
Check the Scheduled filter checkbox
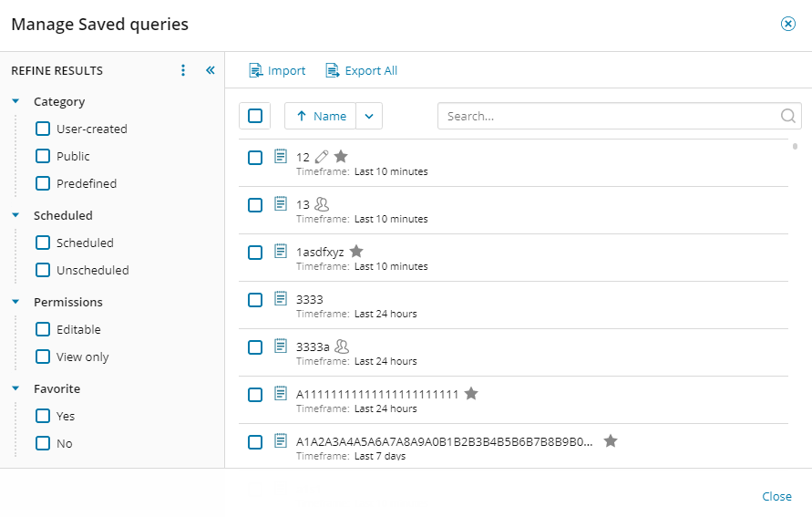point(43,243)
